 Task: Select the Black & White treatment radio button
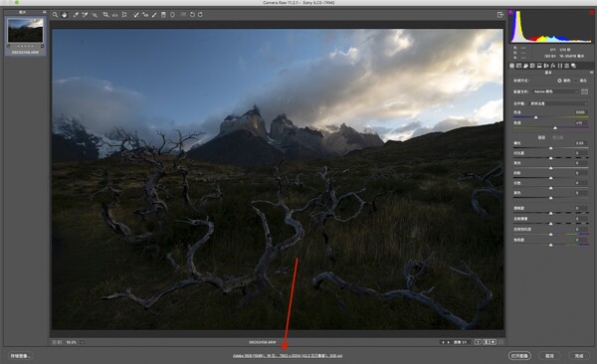point(577,81)
